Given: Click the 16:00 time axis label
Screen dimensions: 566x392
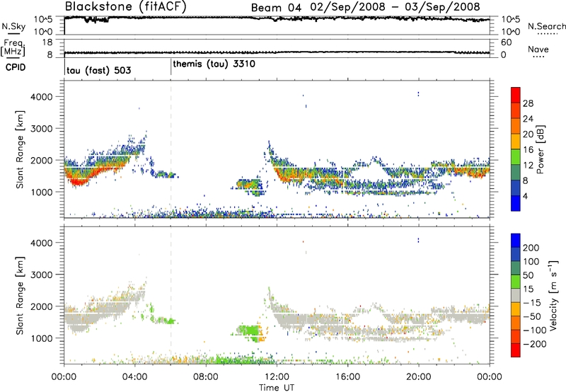Looking at the screenshot, I should click(x=347, y=377).
